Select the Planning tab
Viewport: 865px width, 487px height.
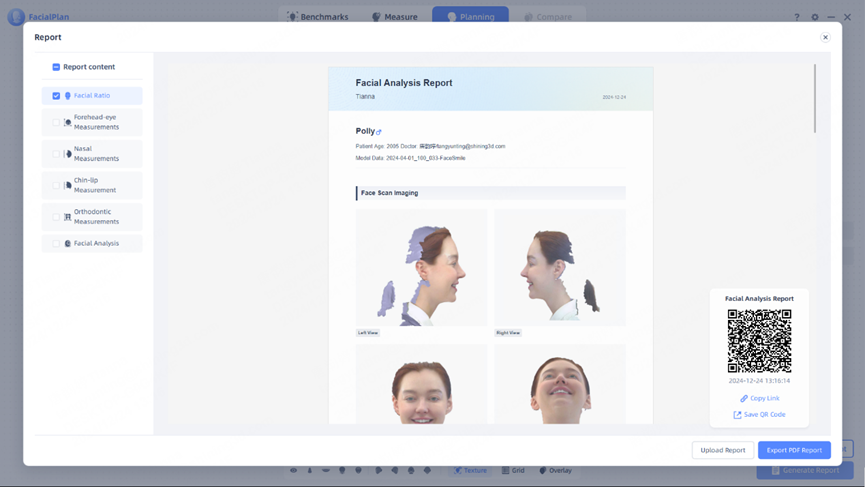470,17
